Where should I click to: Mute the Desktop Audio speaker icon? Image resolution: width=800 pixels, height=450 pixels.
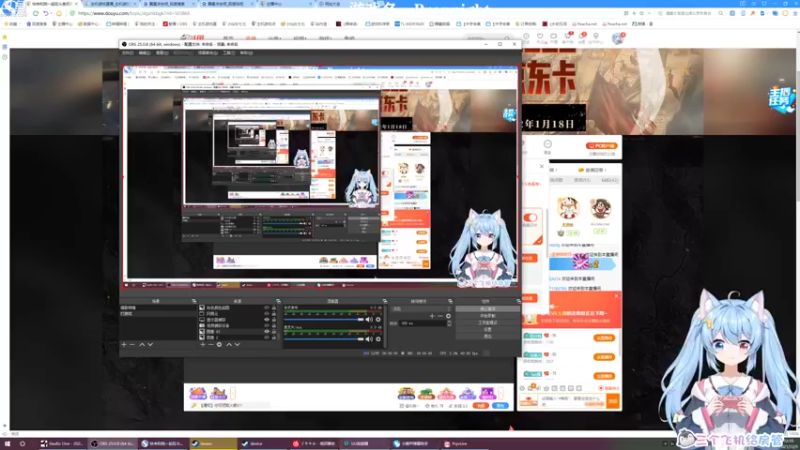369,320
